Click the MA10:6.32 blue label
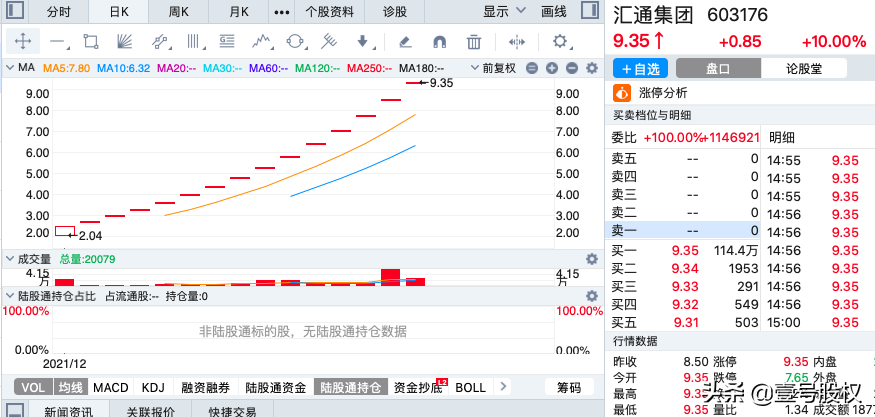The width and height of the screenshot is (875, 417). coord(123,68)
